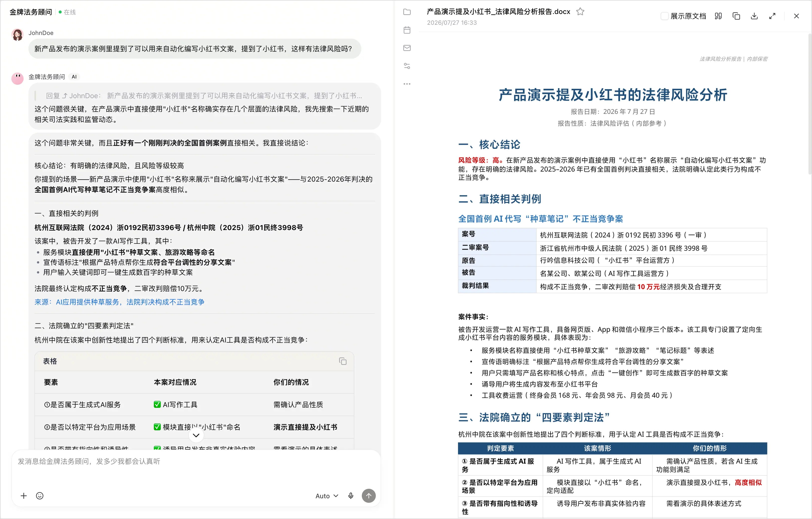The width and height of the screenshot is (812, 519).
Task: Open the mail icon in sidebar
Action: [407, 48]
